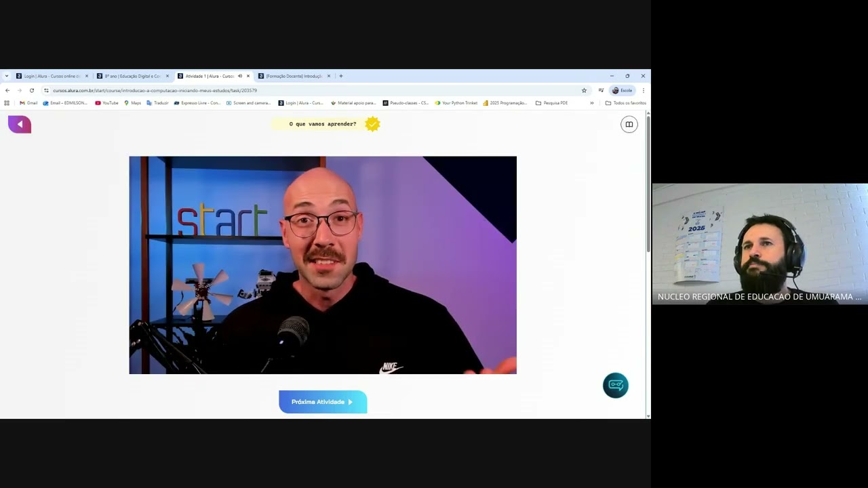Open the Gmail bookmark
The height and width of the screenshot is (488, 868).
(28, 103)
